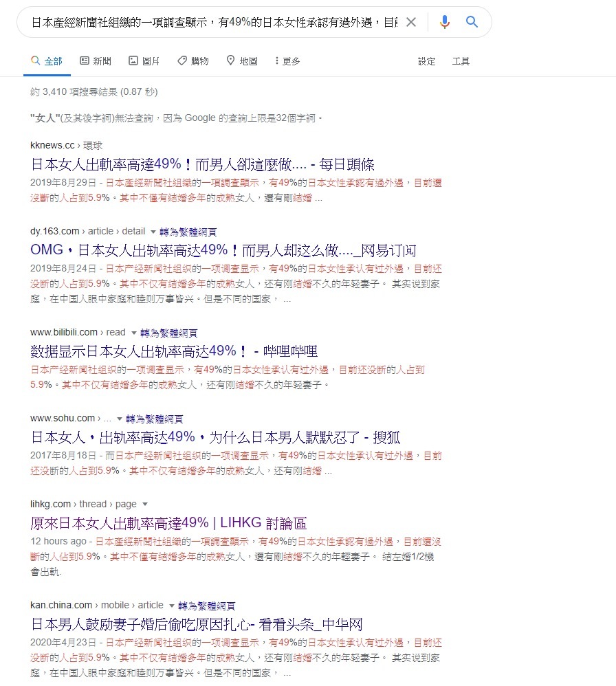616x686 pixels.
Task: Start voice search with the microphone icon
Action: point(445,22)
